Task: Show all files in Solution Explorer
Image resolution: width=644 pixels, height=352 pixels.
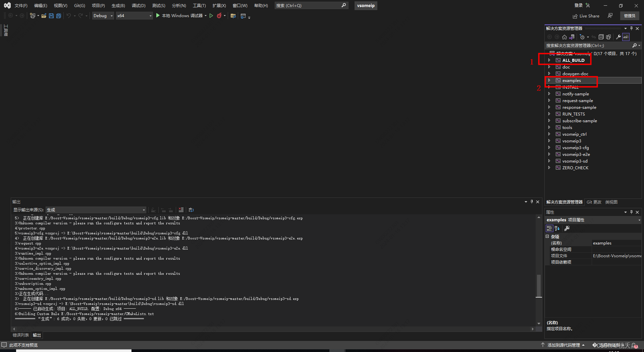Action: coord(608,37)
